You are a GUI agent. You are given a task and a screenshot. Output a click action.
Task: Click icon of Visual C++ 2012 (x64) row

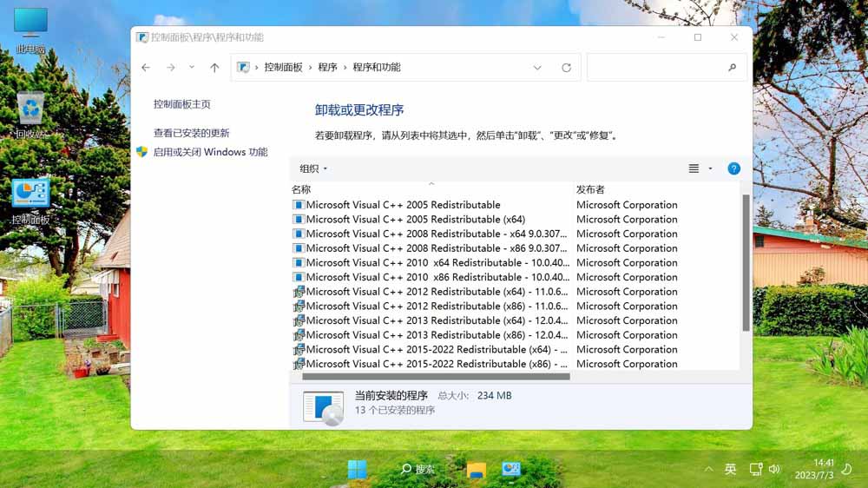(x=299, y=292)
